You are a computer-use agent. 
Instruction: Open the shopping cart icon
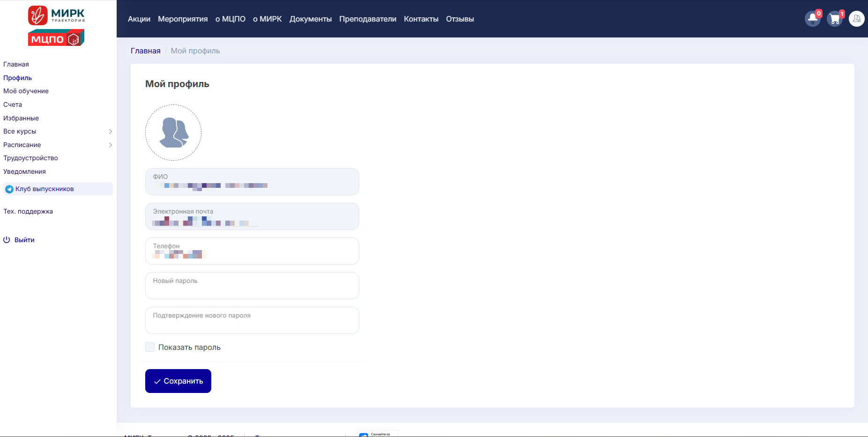(x=835, y=19)
